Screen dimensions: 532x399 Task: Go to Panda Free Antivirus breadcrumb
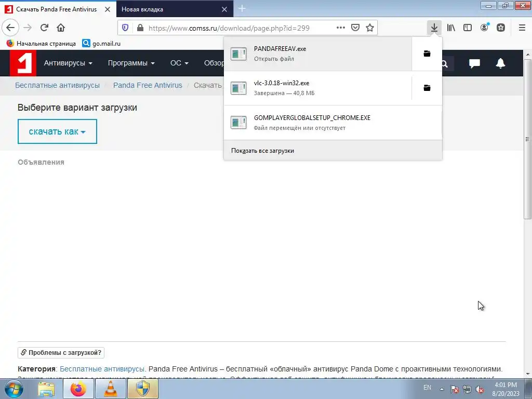click(x=148, y=85)
